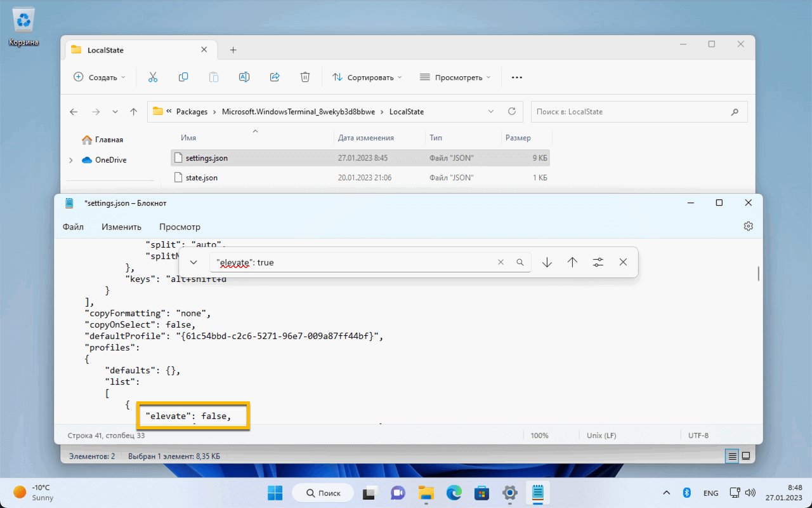This screenshot has height=508, width=812.
Task: Find previous match with the up arrow
Action: tap(572, 262)
